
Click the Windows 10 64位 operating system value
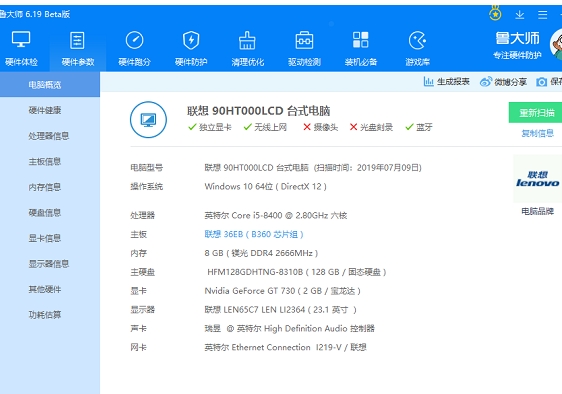(265, 186)
